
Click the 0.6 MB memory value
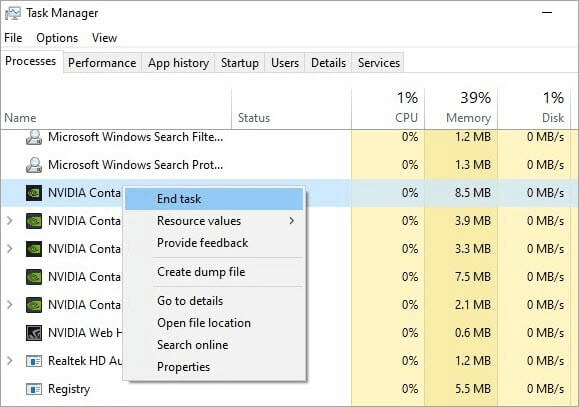[x=473, y=333]
